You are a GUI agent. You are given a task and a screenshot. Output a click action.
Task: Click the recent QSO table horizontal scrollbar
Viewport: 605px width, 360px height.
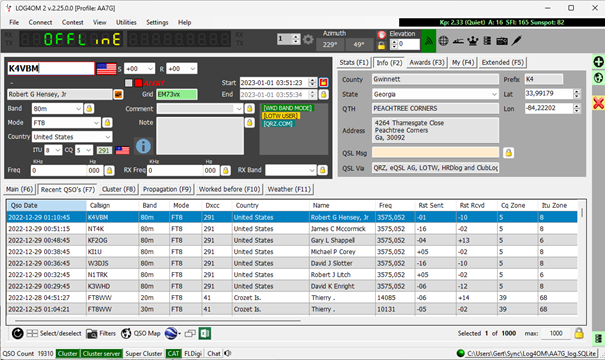tap(158, 320)
